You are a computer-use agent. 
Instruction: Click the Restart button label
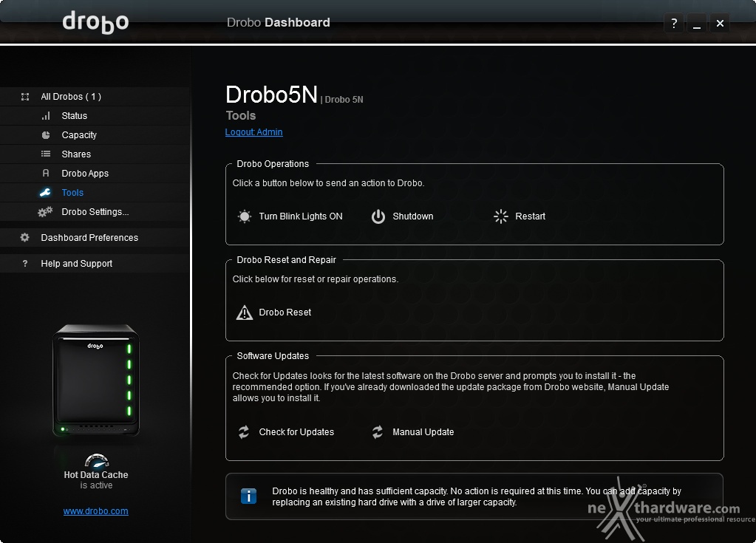pyautogui.click(x=530, y=216)
